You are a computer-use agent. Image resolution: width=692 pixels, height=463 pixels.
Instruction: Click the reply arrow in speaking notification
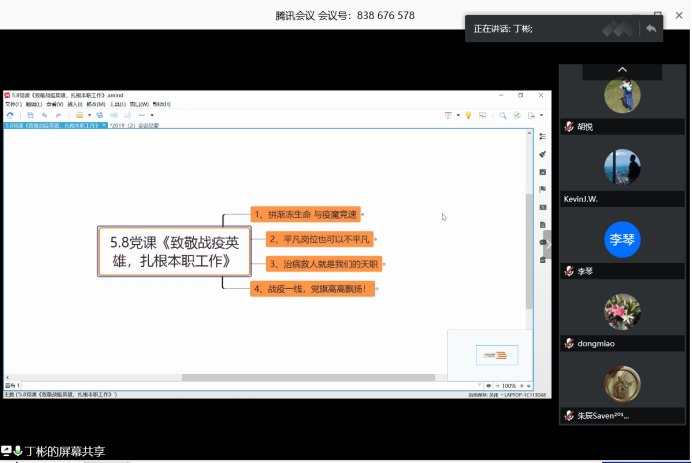pyautogui.click(x=651, y=29)
